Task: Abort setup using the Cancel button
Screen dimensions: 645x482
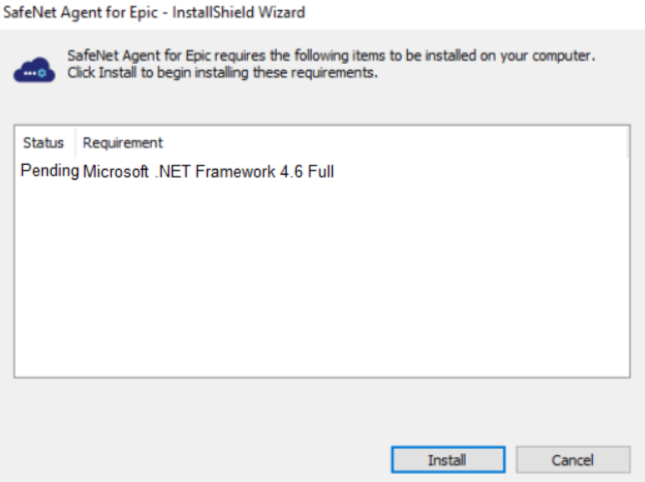Action: [573, 460]
